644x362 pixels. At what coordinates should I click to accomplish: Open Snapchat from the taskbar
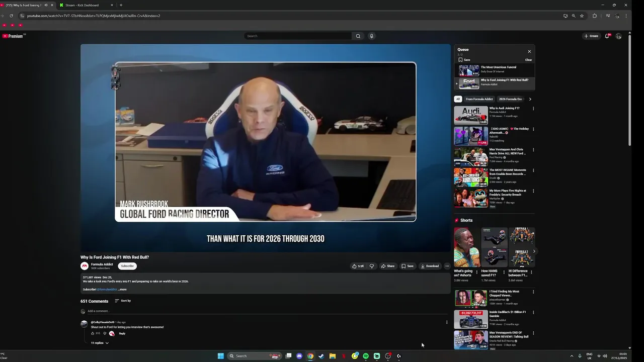[355, 356]
